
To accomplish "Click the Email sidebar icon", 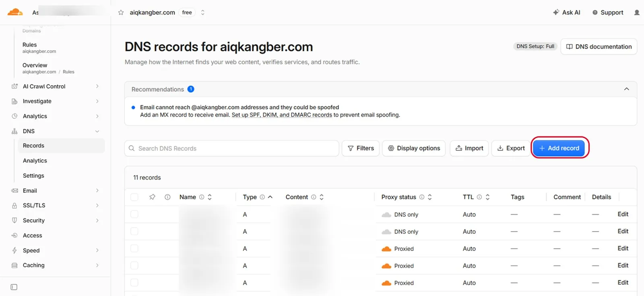I will [14, 191].
